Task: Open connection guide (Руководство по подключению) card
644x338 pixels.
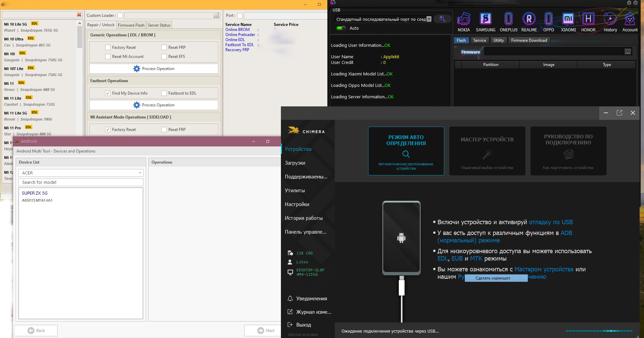Action: (568, 151)
